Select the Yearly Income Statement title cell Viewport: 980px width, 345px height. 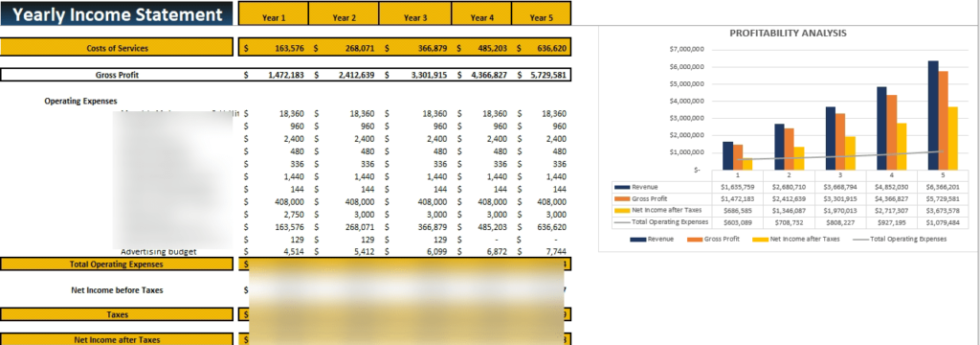click(117, 14)
